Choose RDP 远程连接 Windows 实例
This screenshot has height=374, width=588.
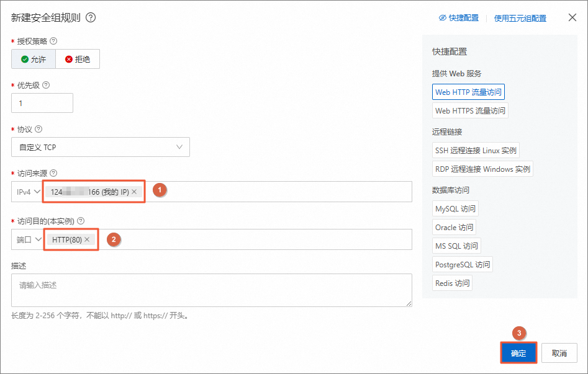tap(482, 169)
